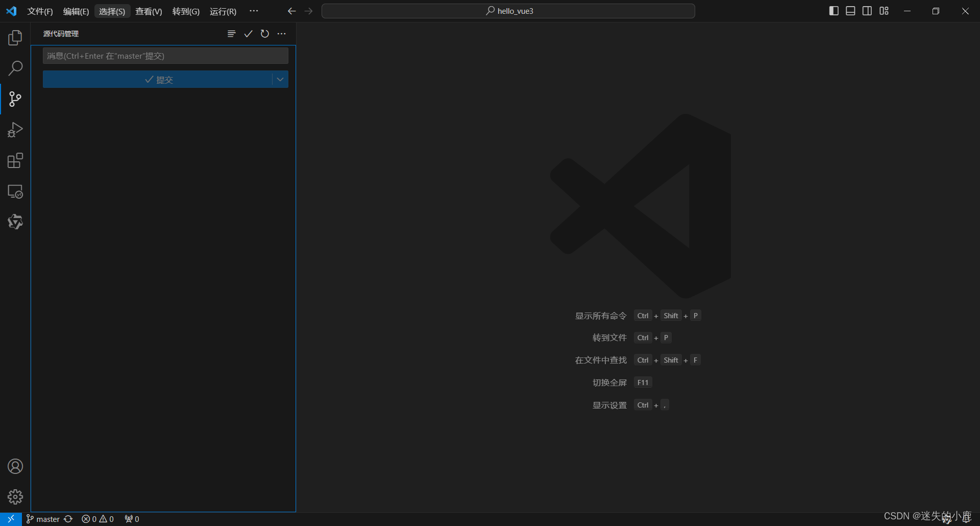Select the Source Control activity bar icon
The height and width of the screenshot is (526, 980).
pos(15,99)
